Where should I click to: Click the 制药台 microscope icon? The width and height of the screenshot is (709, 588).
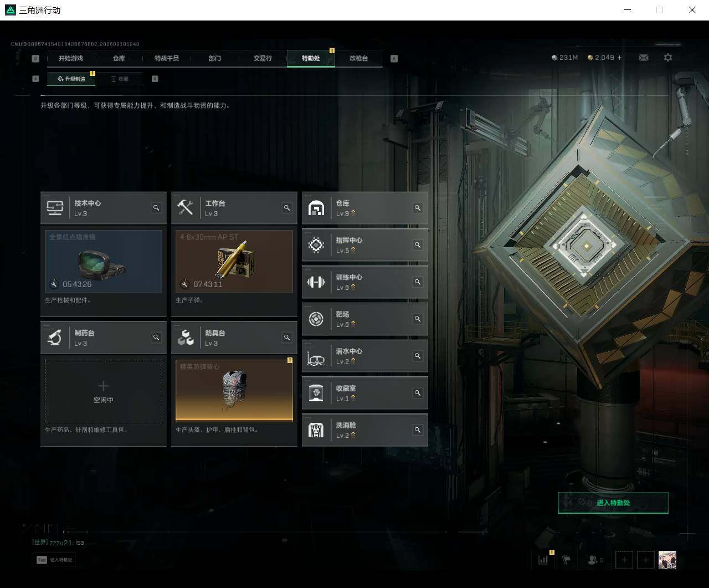pos(54,338)
